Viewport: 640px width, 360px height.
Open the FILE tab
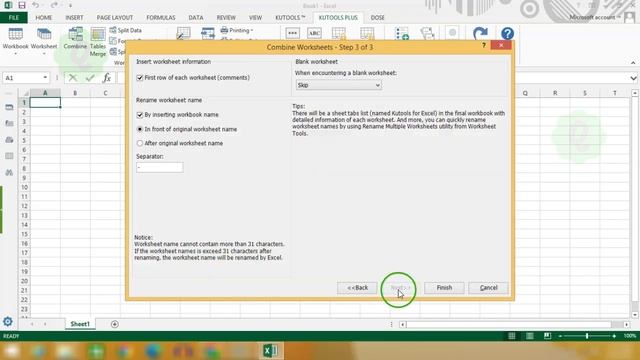(x=14, y=18)
